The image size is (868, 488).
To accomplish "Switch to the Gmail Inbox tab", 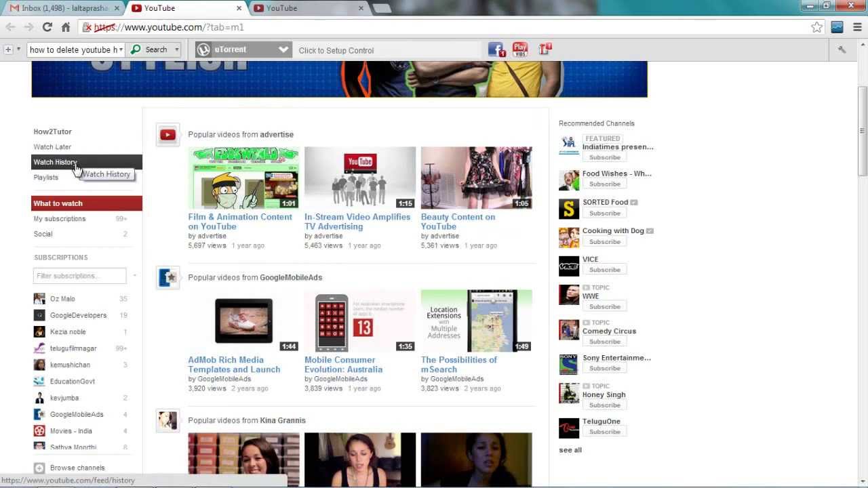I will point(64,8).
